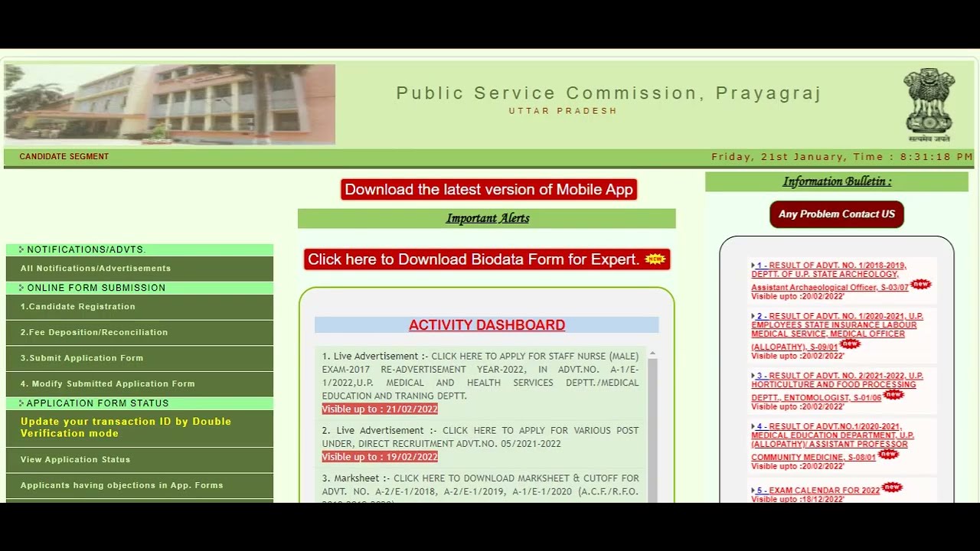Viewport: 980px width, 551px height.
Task: Open result of U.P. State Archeology Advt 1/2018-2019
Action: 829,276
